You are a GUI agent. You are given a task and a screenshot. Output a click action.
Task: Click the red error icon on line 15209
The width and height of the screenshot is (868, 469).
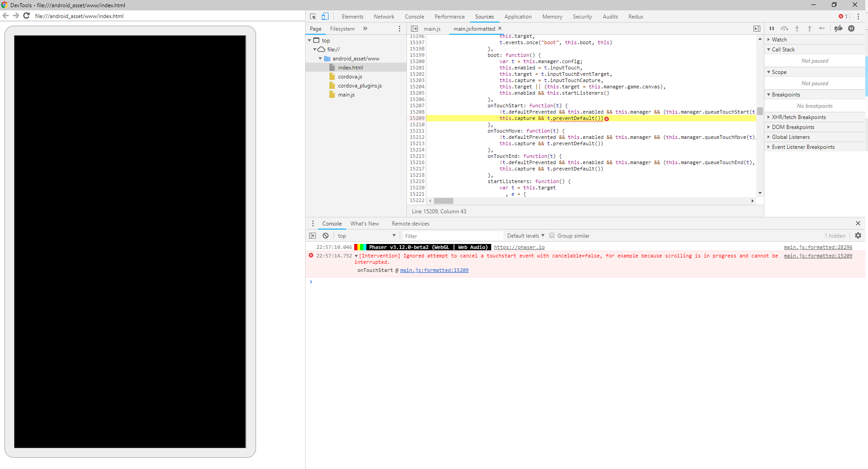coord(607,119)
